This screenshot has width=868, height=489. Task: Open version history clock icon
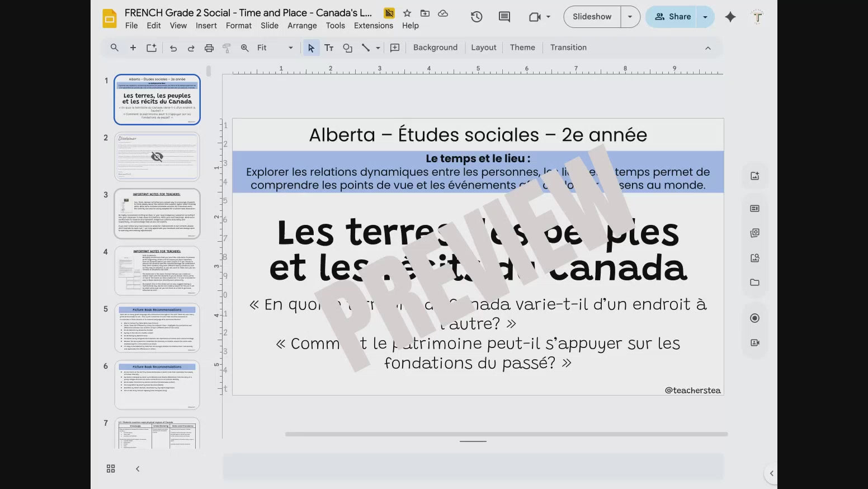point(477,17)
